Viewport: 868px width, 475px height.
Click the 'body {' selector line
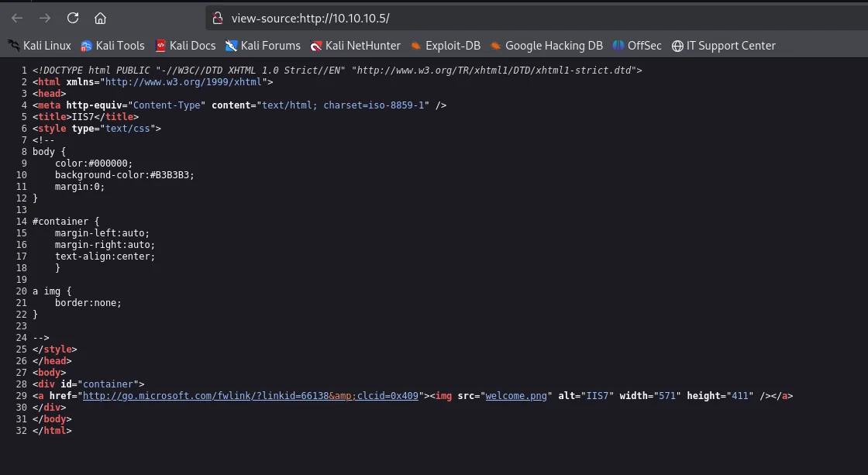(50, 152)
